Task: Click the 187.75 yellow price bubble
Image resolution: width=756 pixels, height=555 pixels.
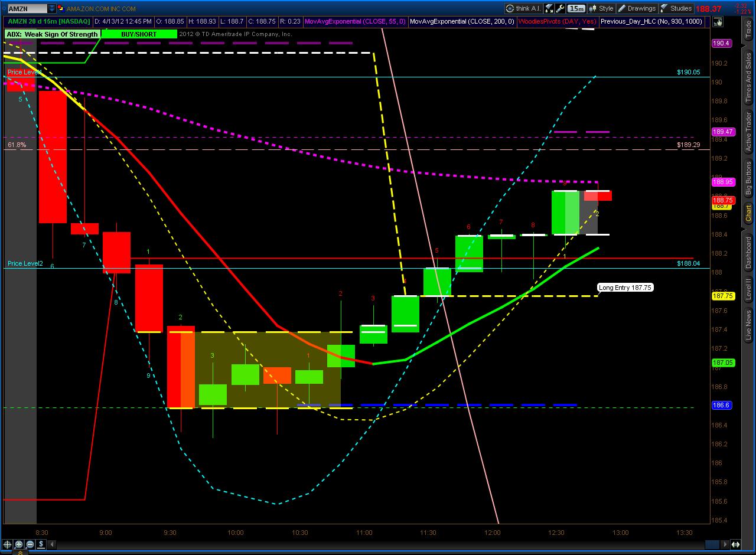Action: pyautogui.click(x=723, y=296)
